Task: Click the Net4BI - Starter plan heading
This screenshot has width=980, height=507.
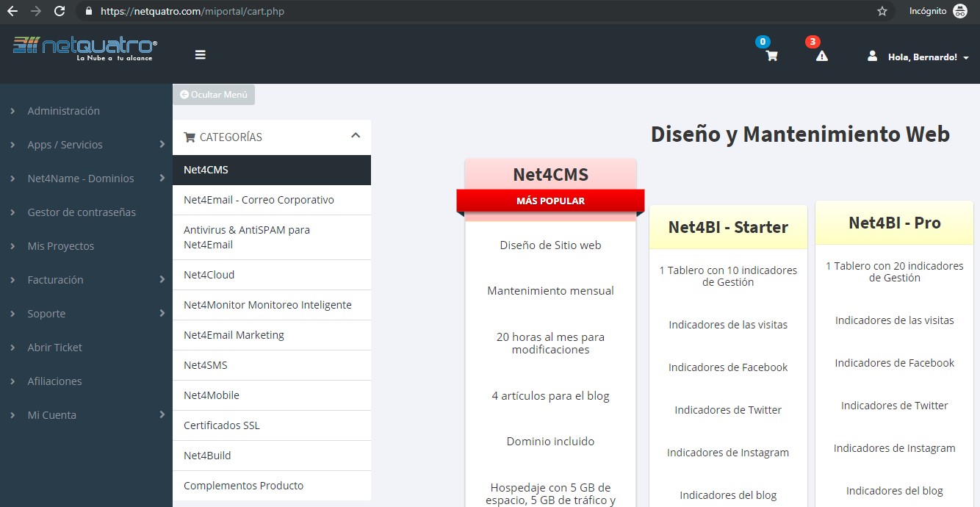Action: (728, 227)
